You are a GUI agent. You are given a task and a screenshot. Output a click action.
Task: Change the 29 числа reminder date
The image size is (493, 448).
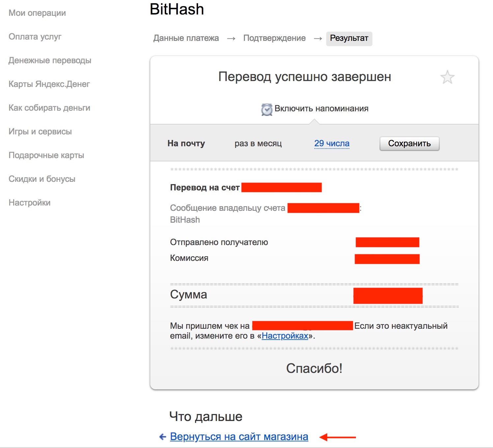332,143
